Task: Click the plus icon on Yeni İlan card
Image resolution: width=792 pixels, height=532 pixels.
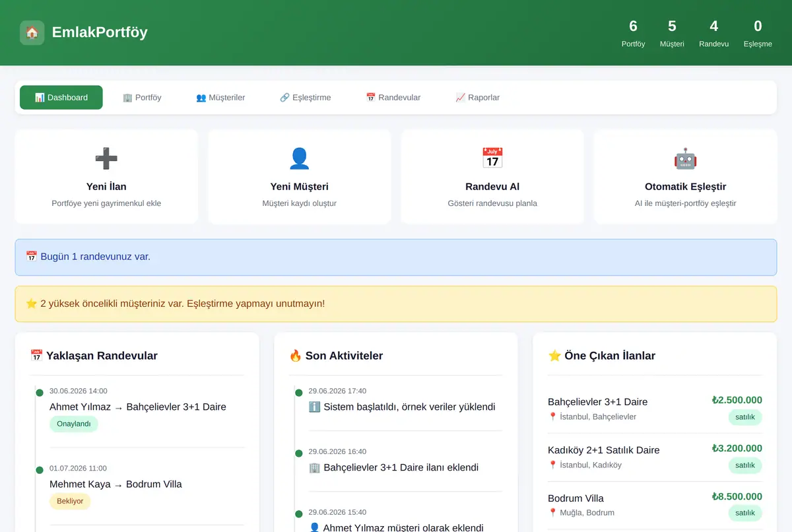Action: (x=106, y=158)
